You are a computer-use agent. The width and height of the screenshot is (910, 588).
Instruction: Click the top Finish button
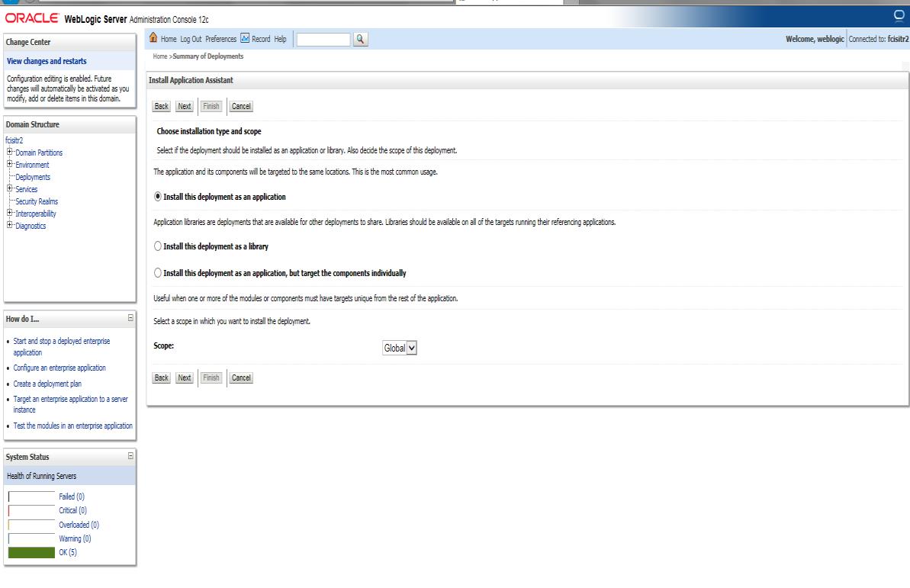click(211, 106)
